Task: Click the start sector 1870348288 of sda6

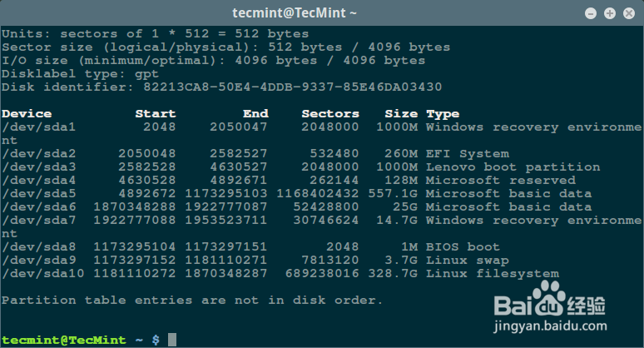Action: coord(135,206)
